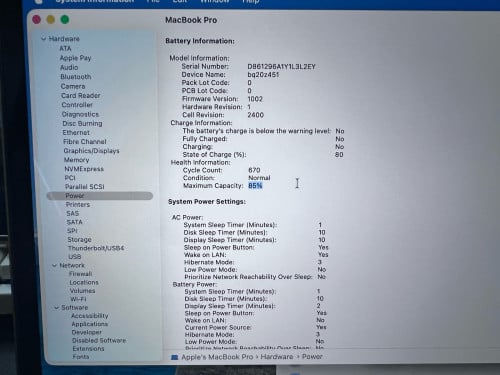500x375 pixels.
Task: Click the serial number D861296A1Y1L3L2EY
Action: coord(281,67)
